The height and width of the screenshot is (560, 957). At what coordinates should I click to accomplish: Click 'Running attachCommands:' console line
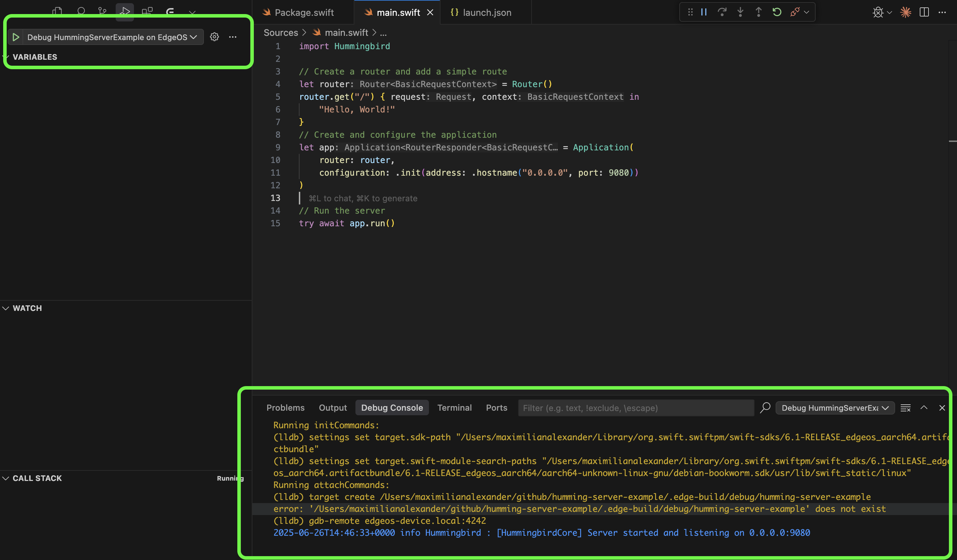point(331,485)
